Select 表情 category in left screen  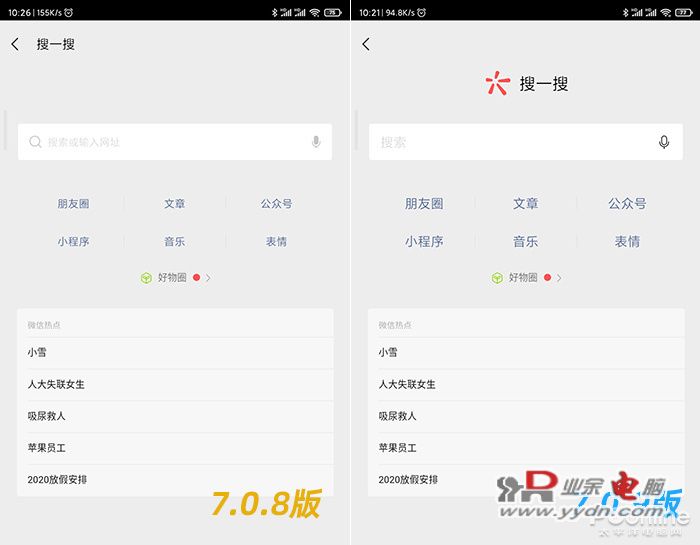pyautogui.click(x=276, y=242)
